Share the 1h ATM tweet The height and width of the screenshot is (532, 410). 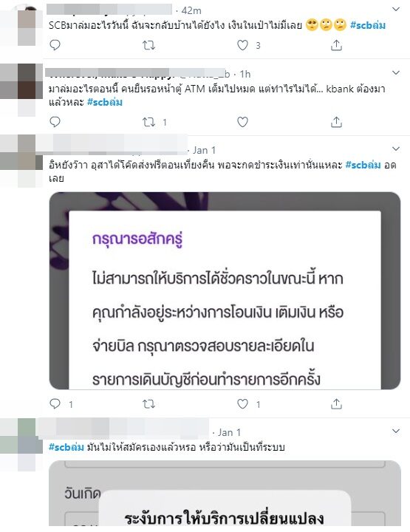click(x=336, y=121)
